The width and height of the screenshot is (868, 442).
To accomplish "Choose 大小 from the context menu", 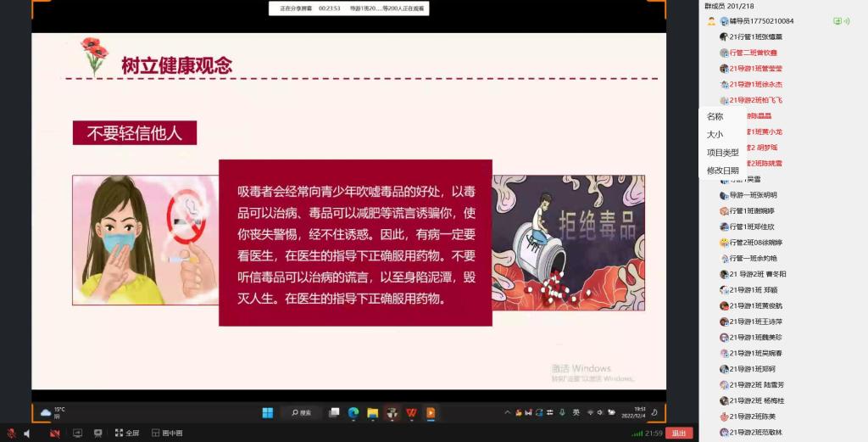I will (x=715, y=135).
